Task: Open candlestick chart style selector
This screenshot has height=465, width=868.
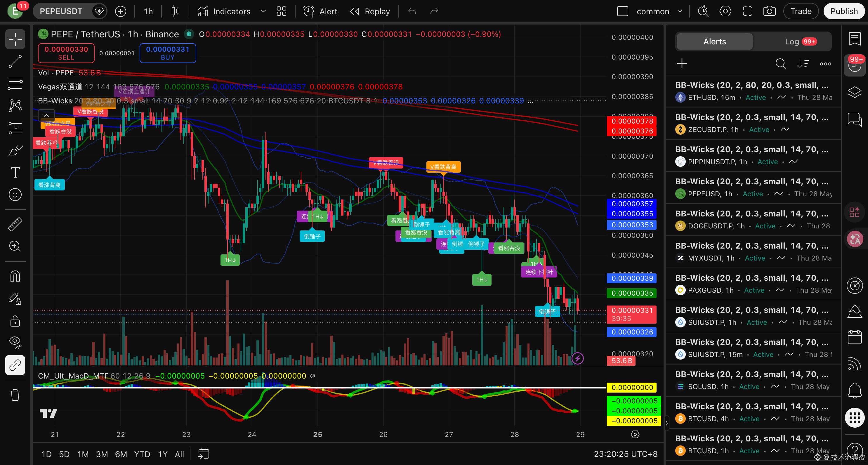Action: point(175,11)
